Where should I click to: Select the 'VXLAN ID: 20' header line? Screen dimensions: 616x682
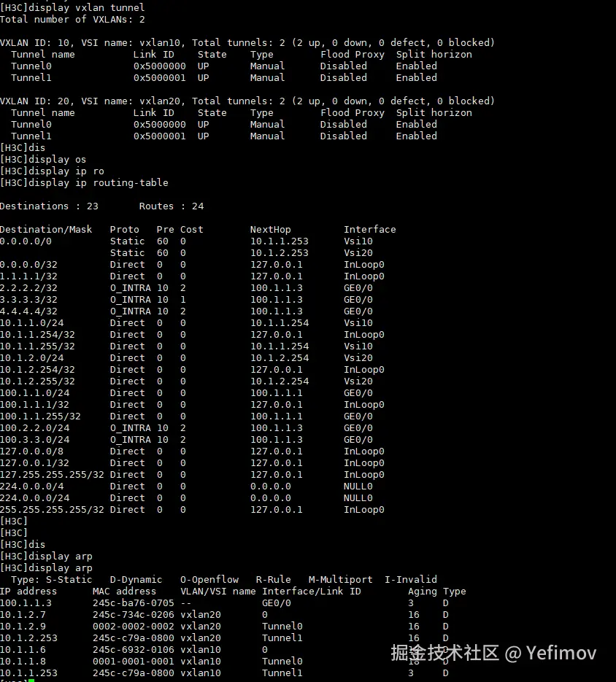(247, 101)
